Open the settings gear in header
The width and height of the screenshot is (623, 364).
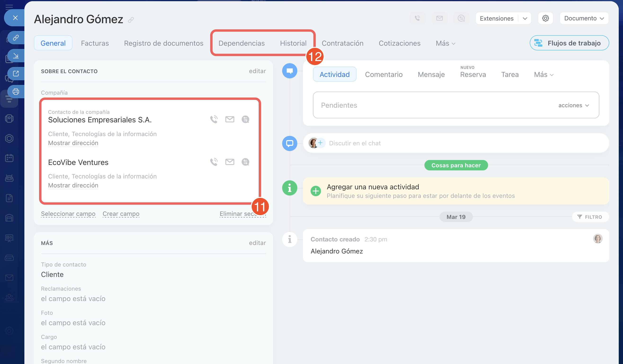pyautogui.click(x=546, y=18)
